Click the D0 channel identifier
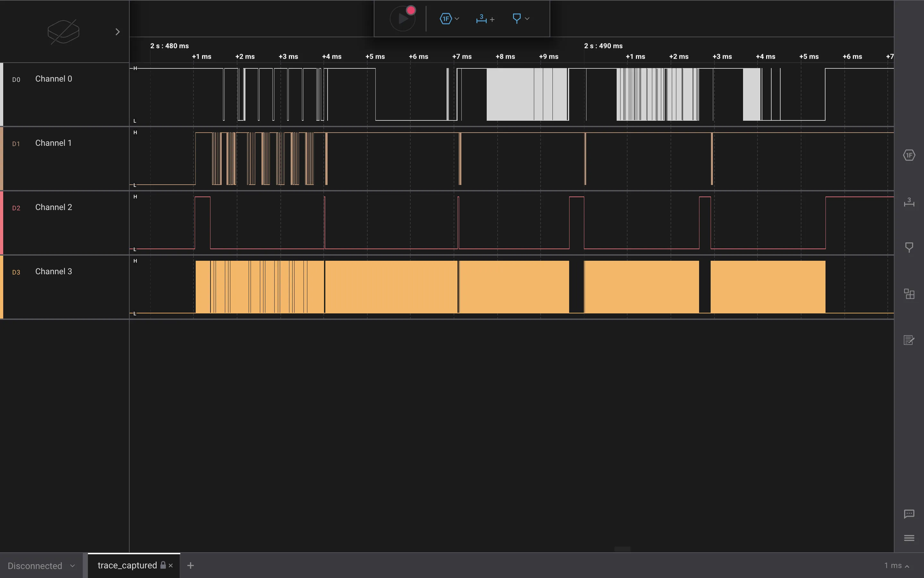Image resolution: width=924 pixels, height=578 pixels. (x=16, y=80)
